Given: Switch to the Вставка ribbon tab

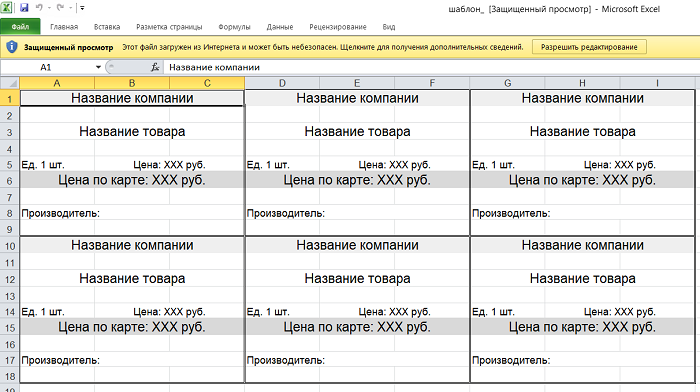Looking at the screenshot, I should point(107,27).
